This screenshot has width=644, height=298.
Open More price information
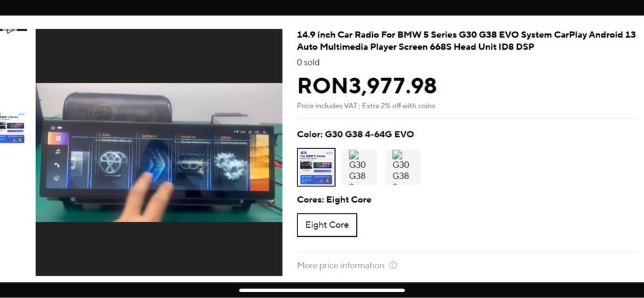click(x=341, y=266)
